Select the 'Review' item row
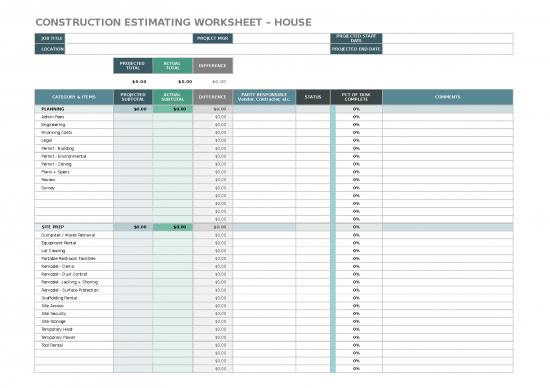The image size is (550, 388). click(x=48, y=180)
